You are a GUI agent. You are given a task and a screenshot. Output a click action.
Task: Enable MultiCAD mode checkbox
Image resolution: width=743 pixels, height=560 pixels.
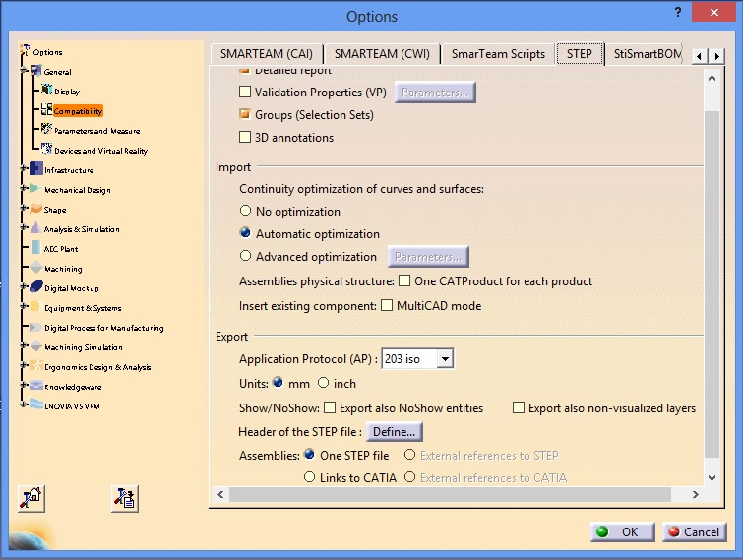(x=387, y=305)
